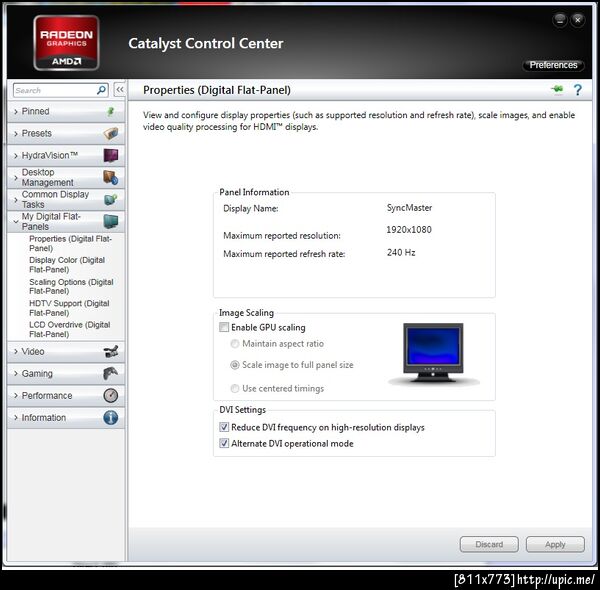Open Properties (Digital Flat-Panel) page in sidebar
This screenshot has width=600, height=590.
click(x=70, y=243)
